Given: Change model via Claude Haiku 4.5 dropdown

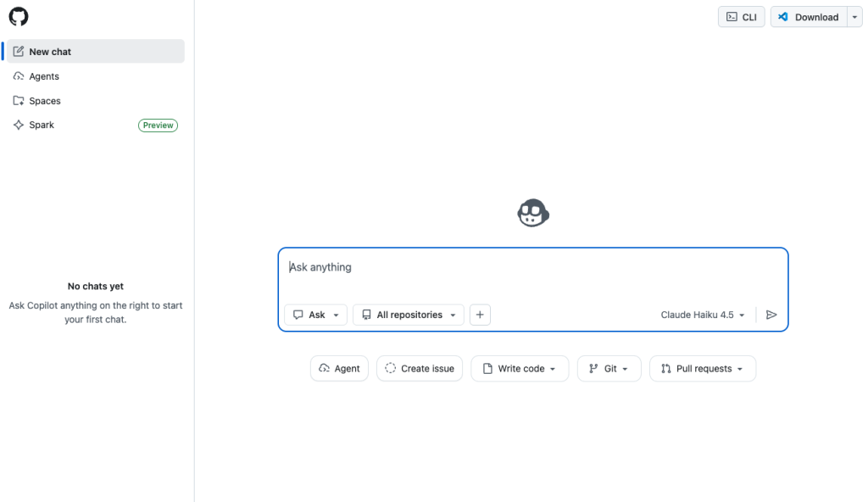Looking at the screenshot, I should tap(702, 315).
